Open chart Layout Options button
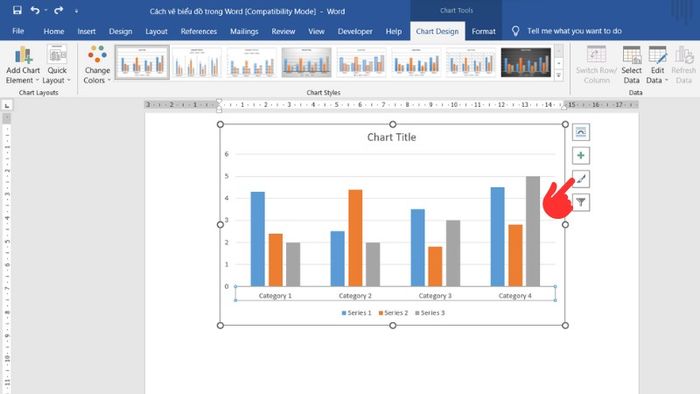 pyautogui.click(x=580, y=132)
